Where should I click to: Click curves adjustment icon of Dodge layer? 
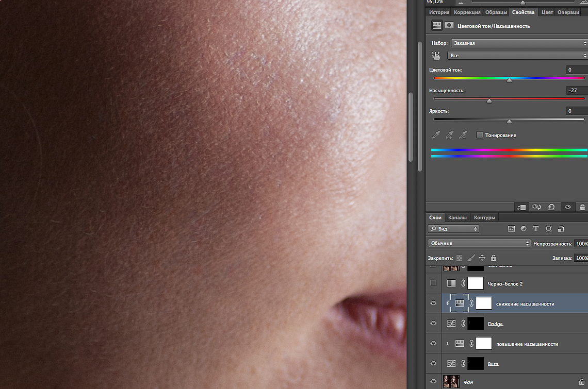tap(451, 323)
